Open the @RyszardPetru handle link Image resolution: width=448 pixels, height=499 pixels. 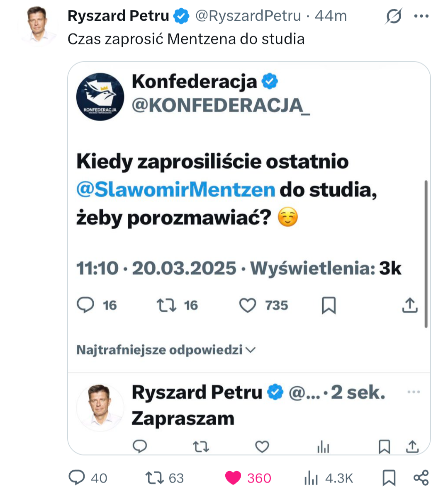[248, 16]
